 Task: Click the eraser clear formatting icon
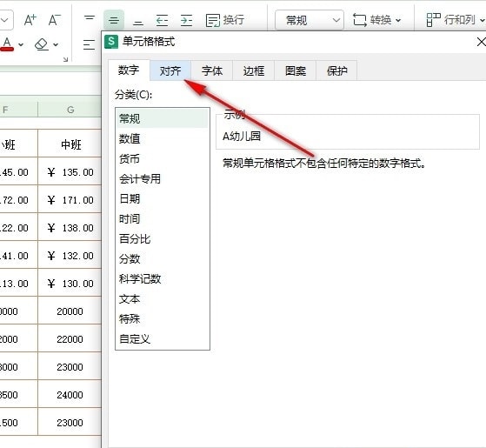(41, 44)
